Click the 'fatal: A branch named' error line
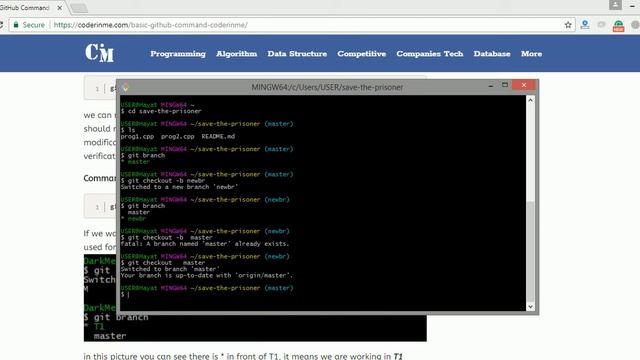640x360 pixels. tap(205, 244)
